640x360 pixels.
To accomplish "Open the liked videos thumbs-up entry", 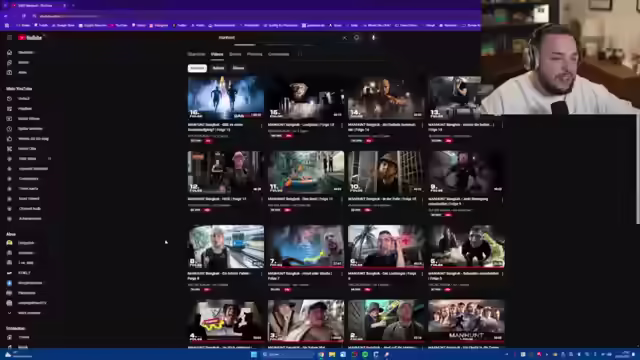I will point(29,139).
